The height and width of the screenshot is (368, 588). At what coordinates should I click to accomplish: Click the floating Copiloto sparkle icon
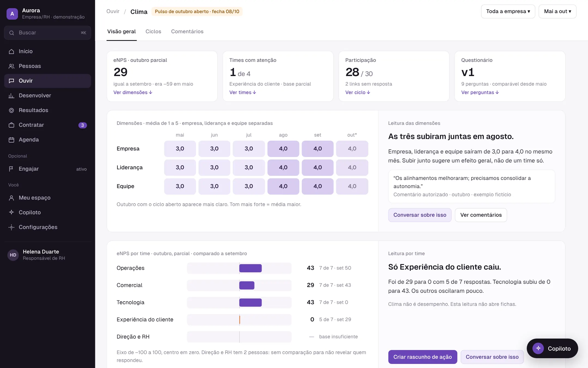538,348
